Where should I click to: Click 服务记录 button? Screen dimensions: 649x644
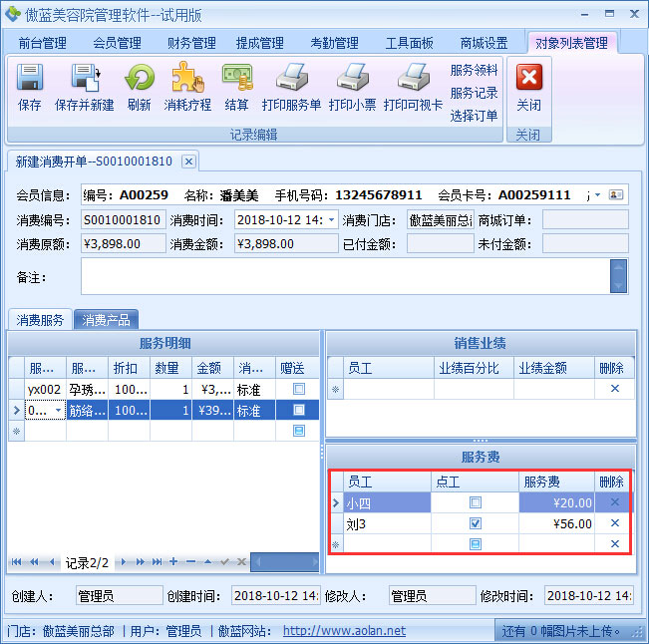[x=474, y=93]
